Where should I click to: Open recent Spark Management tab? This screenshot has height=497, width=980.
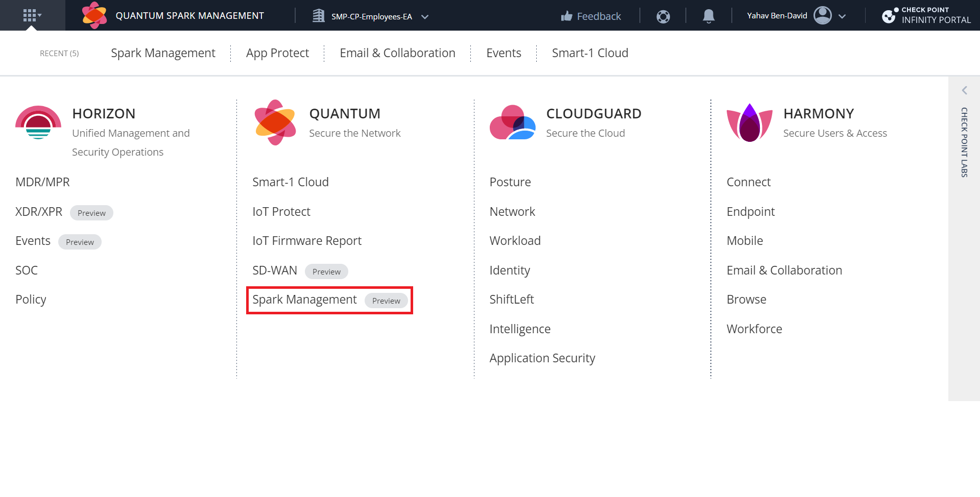coord(163,53)
